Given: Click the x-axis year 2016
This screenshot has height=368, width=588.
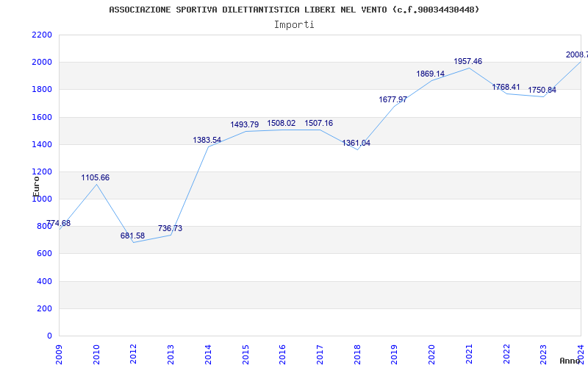Looking at the screenshot, I should [282, 354].
